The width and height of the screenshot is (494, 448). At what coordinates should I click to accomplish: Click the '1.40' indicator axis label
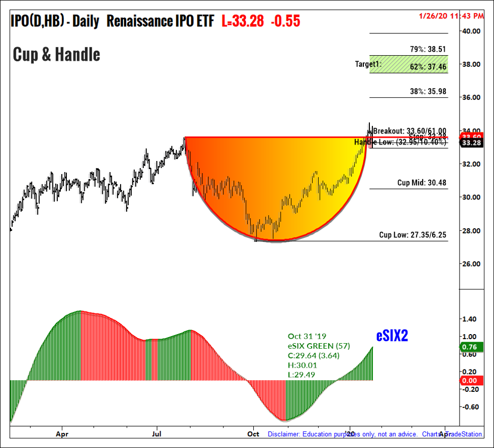(x=469, y=319)
